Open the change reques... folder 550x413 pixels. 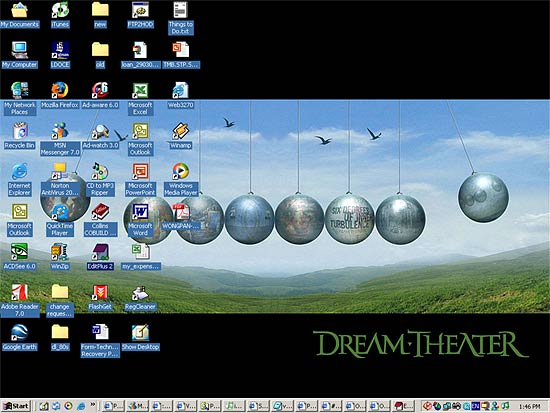(60, 300)
